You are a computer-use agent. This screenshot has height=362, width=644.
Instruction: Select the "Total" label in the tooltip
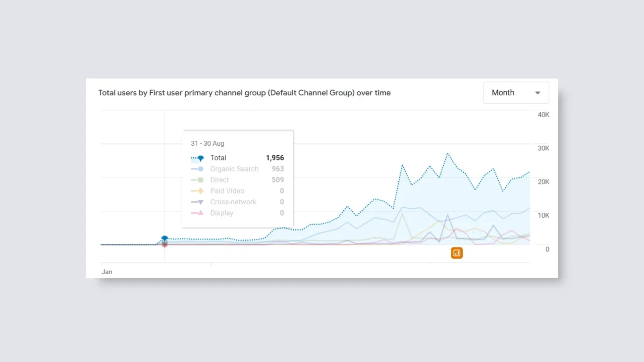[x=218, y=158]
